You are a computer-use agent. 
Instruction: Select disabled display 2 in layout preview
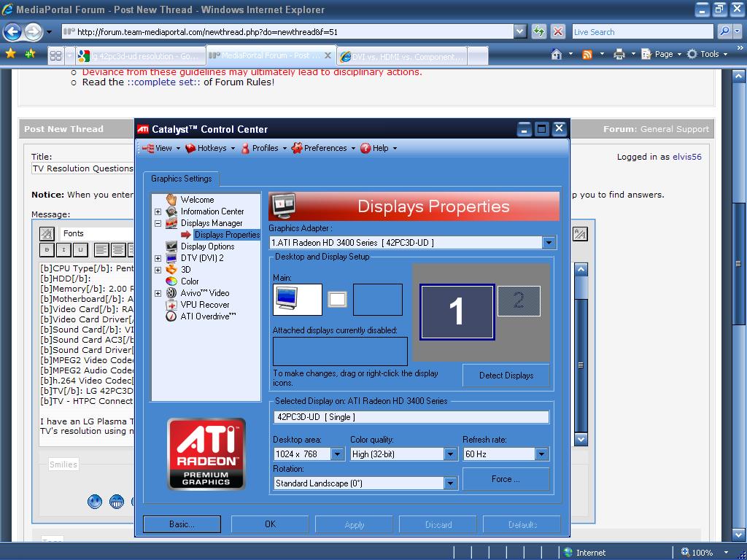click(x=519, y=301)
